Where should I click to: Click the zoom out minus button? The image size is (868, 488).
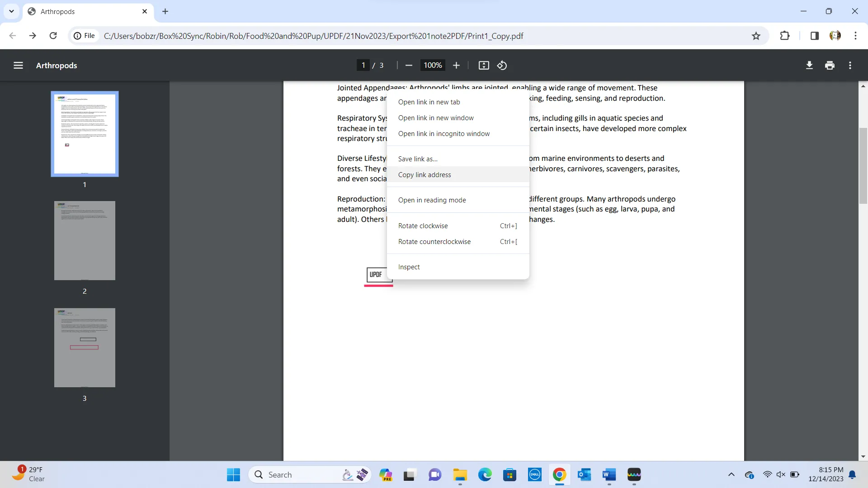point(410,65)
